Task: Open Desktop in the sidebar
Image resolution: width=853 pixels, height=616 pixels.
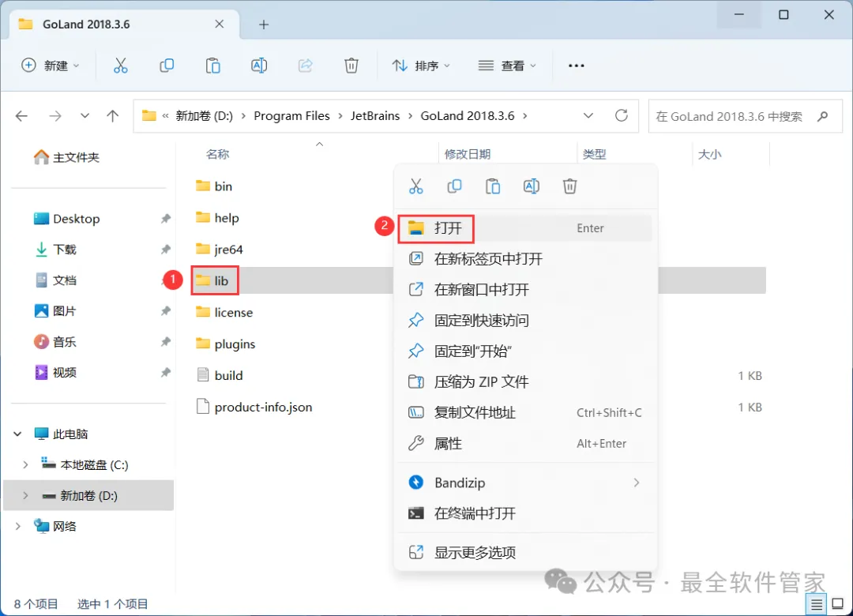Action: click(66, 219)
